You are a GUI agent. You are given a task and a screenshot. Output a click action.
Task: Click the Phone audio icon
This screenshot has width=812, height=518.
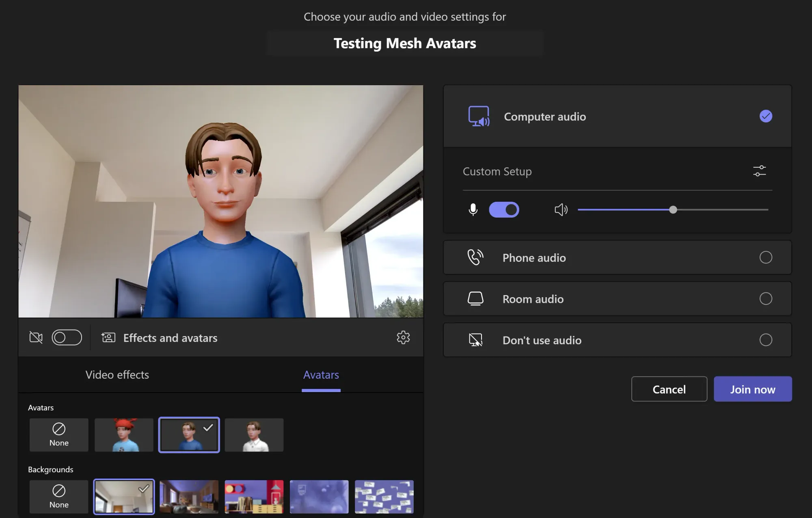pos(475,257)
